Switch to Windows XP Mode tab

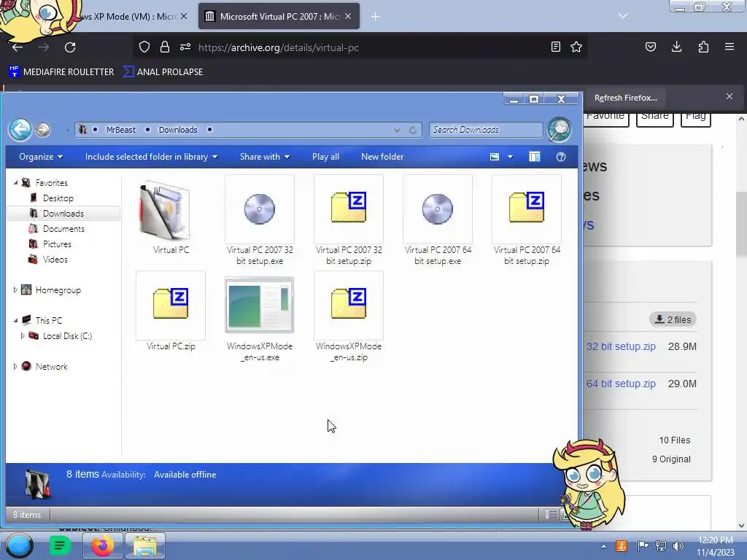point(128,16)
